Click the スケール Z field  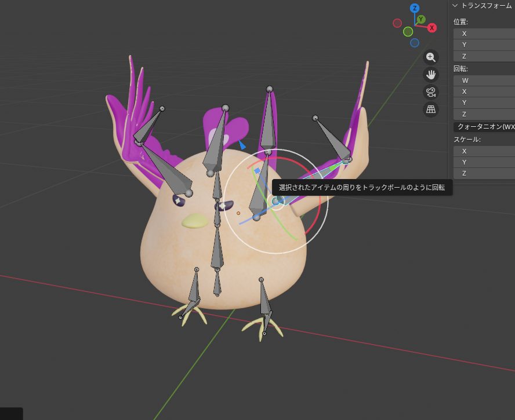pos(484,173)
